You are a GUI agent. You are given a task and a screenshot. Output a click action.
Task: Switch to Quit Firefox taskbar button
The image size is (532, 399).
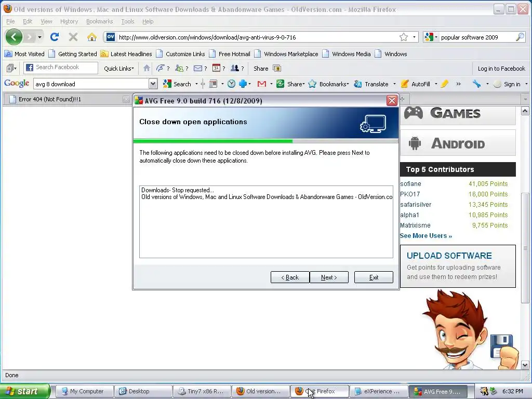coord(320,391)
